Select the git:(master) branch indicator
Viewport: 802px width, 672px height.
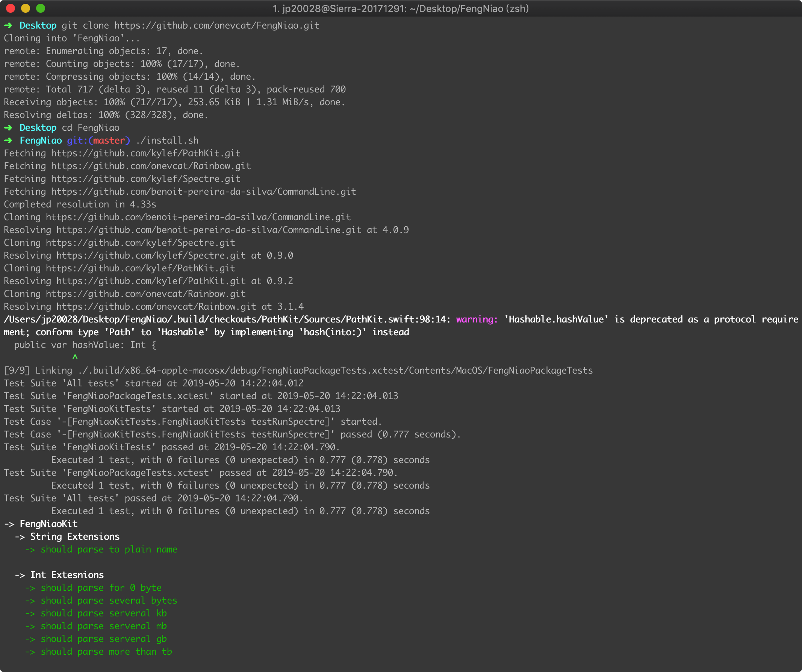(x=98, y=140)
